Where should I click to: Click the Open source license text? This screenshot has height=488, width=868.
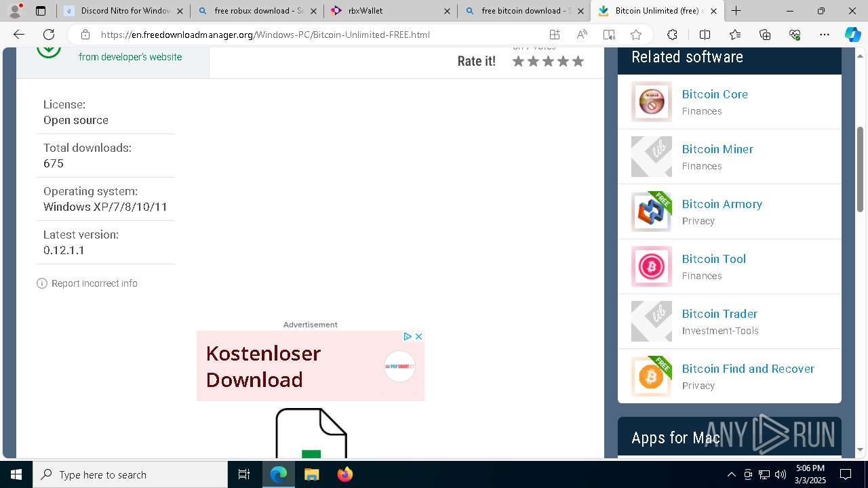point(76,120)
